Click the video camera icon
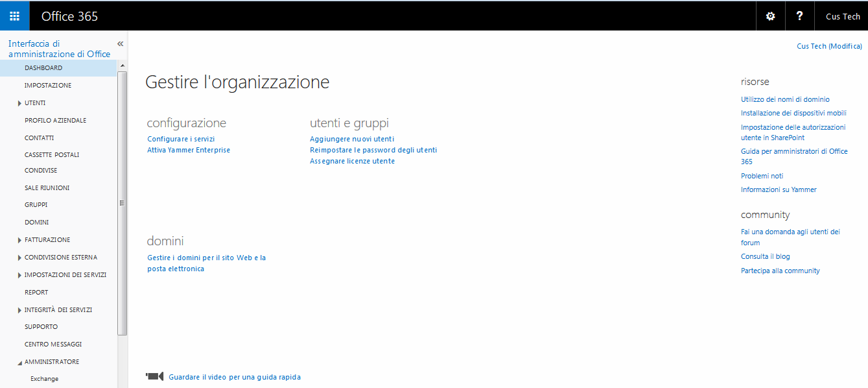Image resolution: width=868 pixels, height=388 pixels. [154, 376]
